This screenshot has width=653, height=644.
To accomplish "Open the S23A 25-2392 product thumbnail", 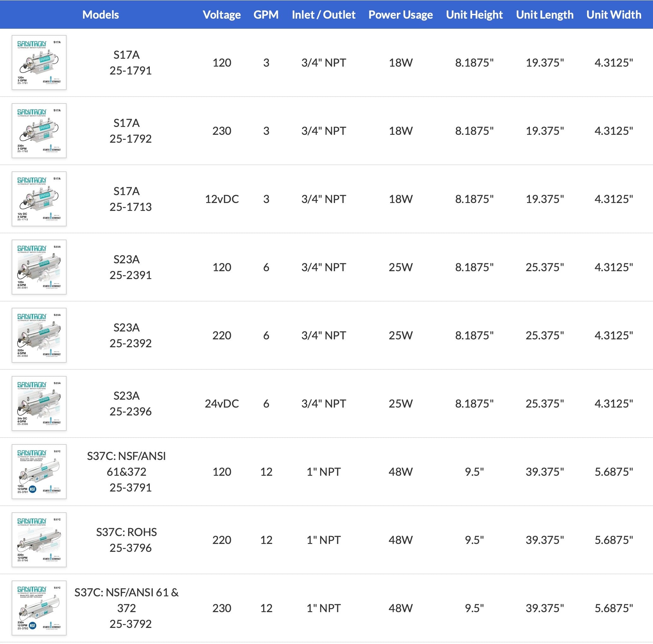I will coord(39,335).
